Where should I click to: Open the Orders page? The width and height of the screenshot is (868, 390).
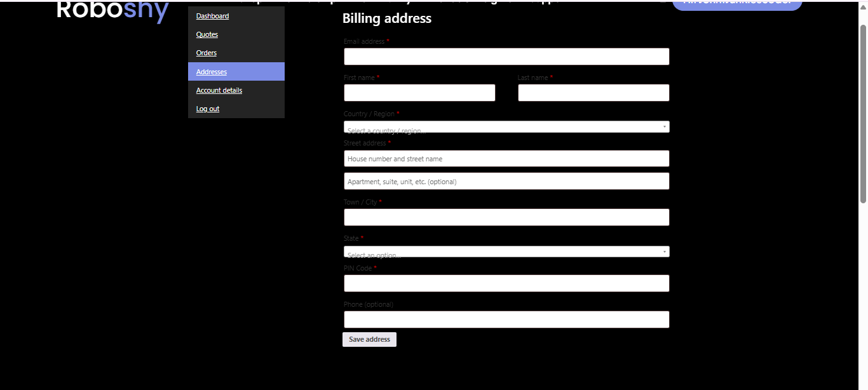(x=206, y=53)
